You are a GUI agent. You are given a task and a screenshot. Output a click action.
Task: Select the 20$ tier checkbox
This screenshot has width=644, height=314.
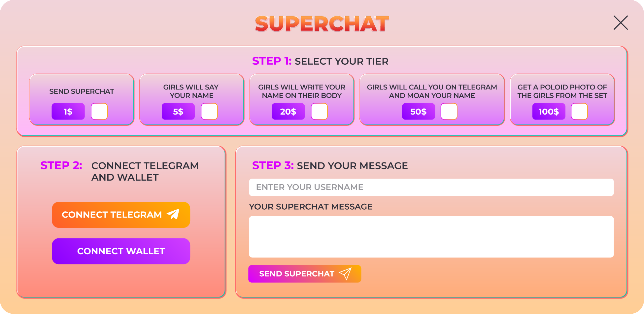[319, 112]
